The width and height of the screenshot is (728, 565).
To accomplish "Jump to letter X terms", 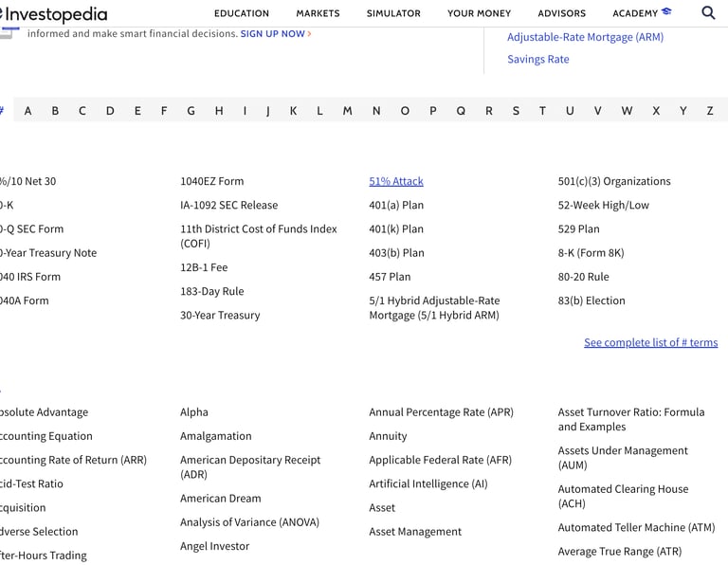I will coord(656,111).
